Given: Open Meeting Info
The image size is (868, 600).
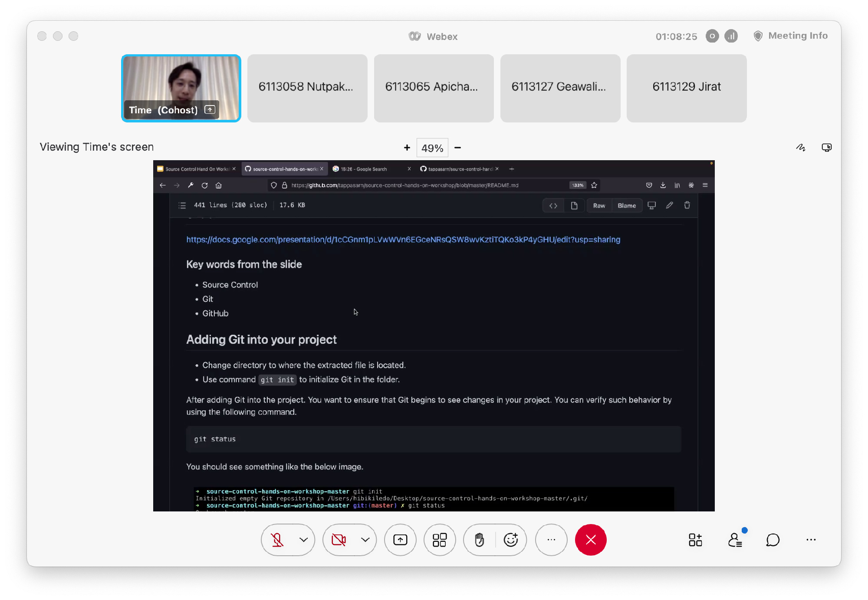Looking at the screenshot, I should 791,36.
